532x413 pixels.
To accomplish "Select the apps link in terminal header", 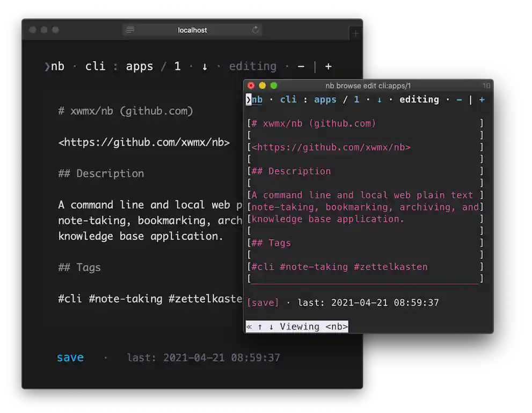I will tap(325, 99).
